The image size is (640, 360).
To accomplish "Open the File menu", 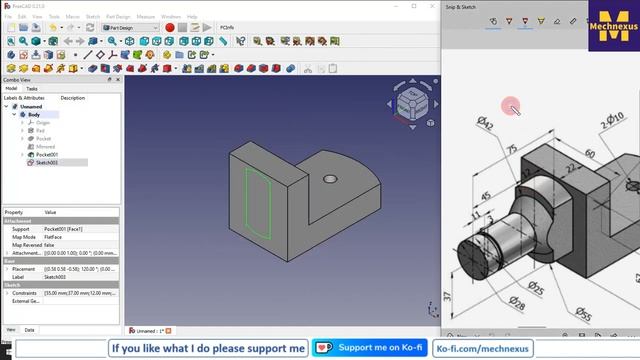I will click(x=8, y=17).
